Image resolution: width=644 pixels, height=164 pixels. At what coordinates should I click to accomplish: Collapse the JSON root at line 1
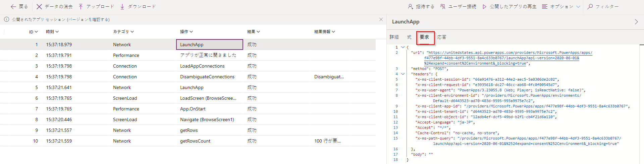point(403,47)
